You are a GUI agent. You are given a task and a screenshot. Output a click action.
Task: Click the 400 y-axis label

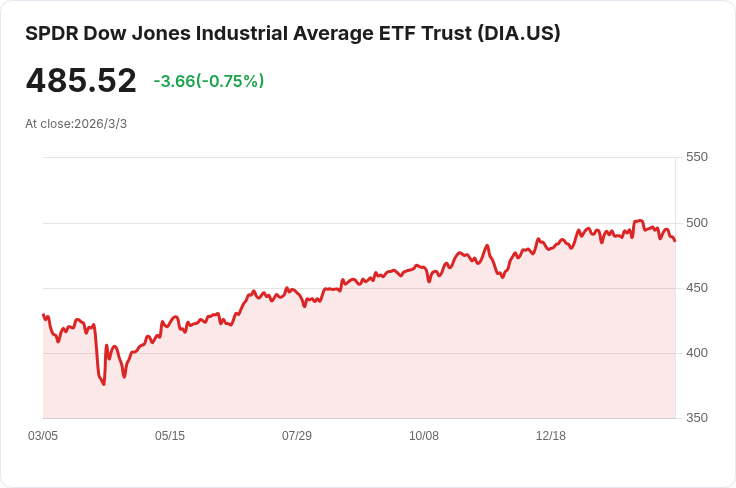point(697,353)
